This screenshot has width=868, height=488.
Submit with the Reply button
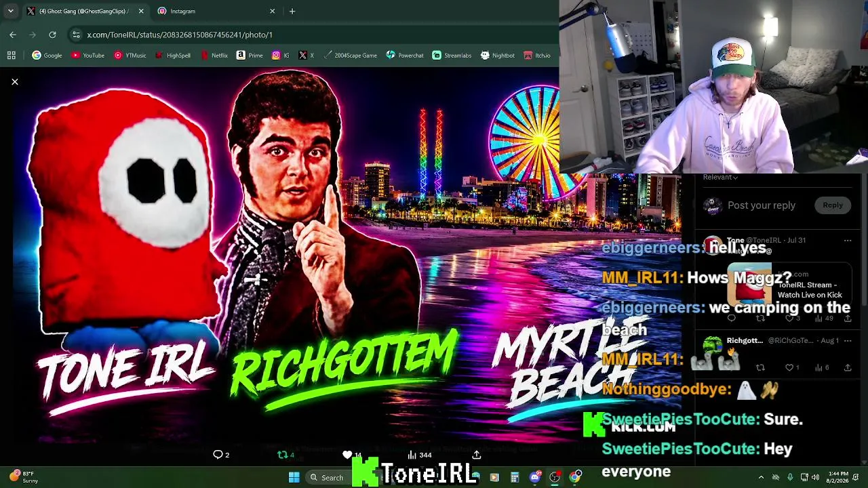[833, 205]
